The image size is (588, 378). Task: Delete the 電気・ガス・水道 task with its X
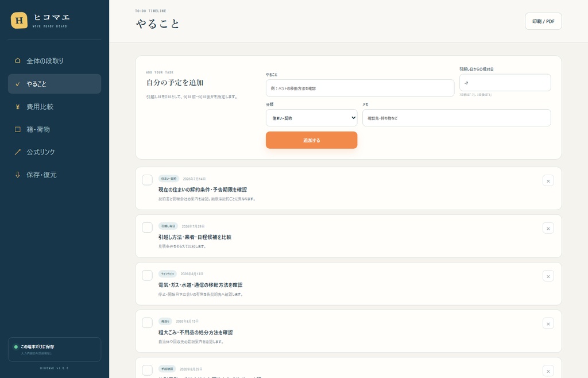tap(548, 276)
